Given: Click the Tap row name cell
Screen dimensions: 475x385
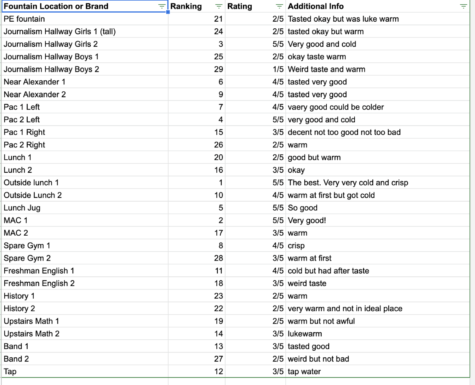Looking at the screenshot, I should pos(85,371).
